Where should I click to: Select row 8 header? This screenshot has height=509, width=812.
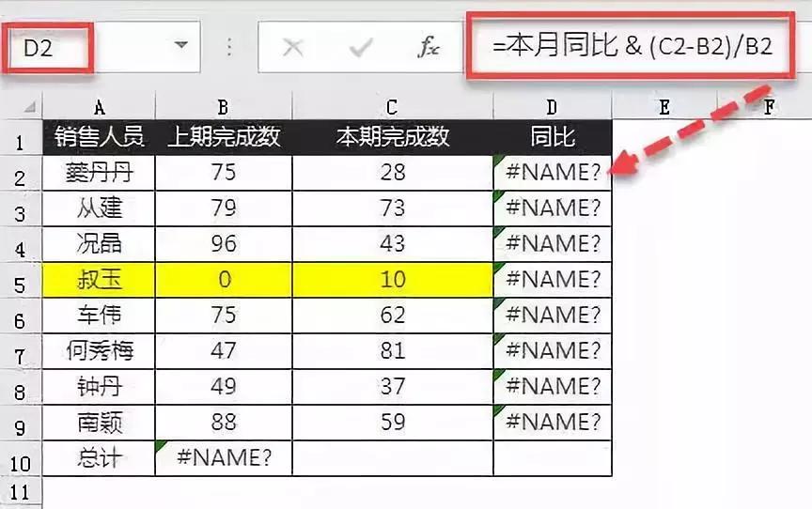pyautogui.click(x=20, y=388)
